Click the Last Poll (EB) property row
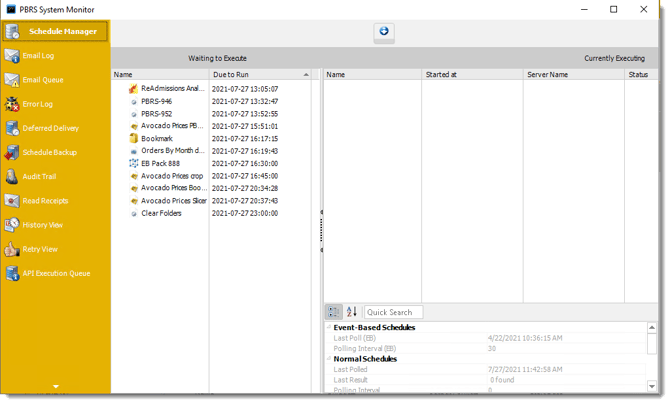The width and height of the screenshot is (670, 404). point(486,338)
